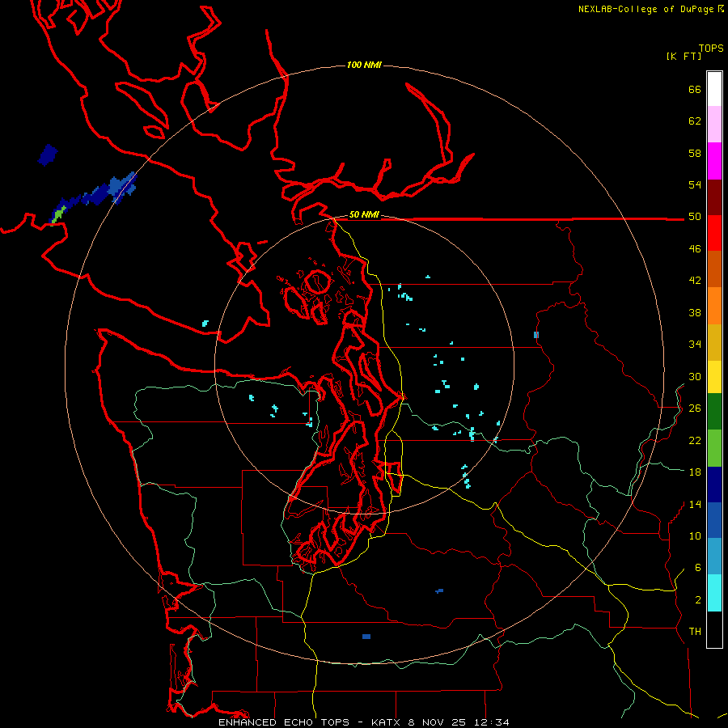This screenshot has width=728, height=728.
Task: Click the magenta swatch at 58 kft
Action: pos(714,161)
